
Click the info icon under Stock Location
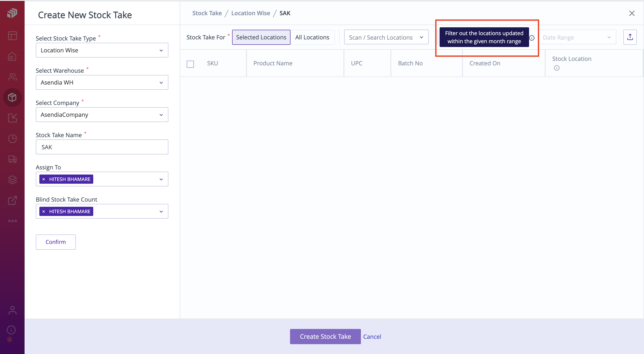557,68
